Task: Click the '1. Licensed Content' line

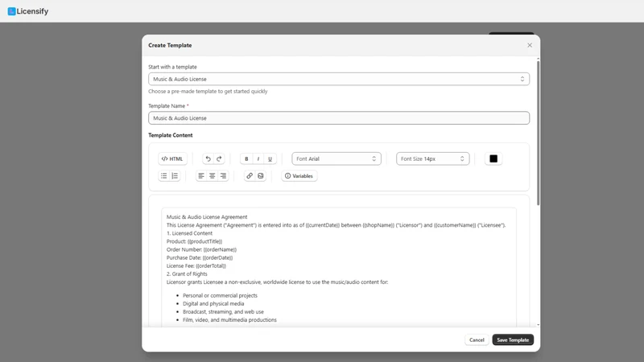Action: click(189, 233)
